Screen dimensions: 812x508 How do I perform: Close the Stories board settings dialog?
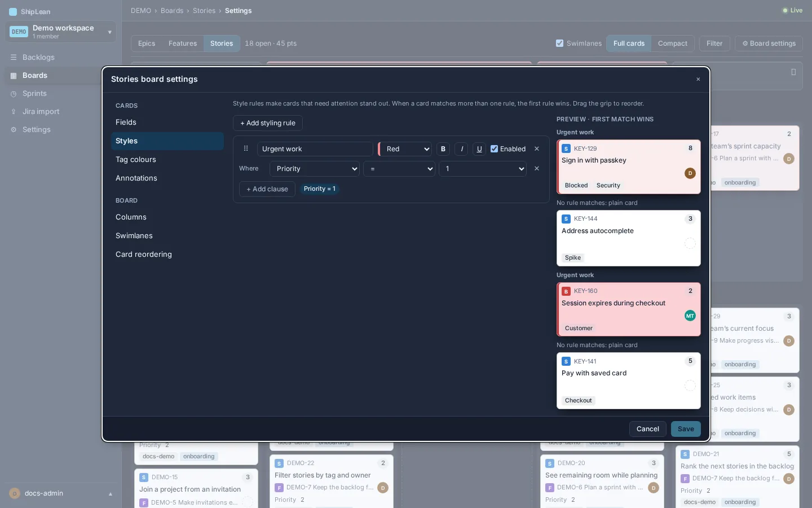[698, 79]
